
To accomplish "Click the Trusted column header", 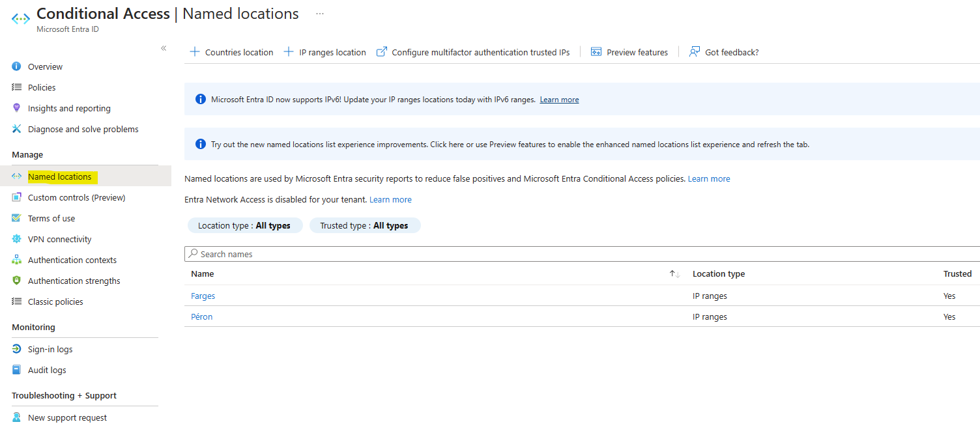I will point(957,274).
